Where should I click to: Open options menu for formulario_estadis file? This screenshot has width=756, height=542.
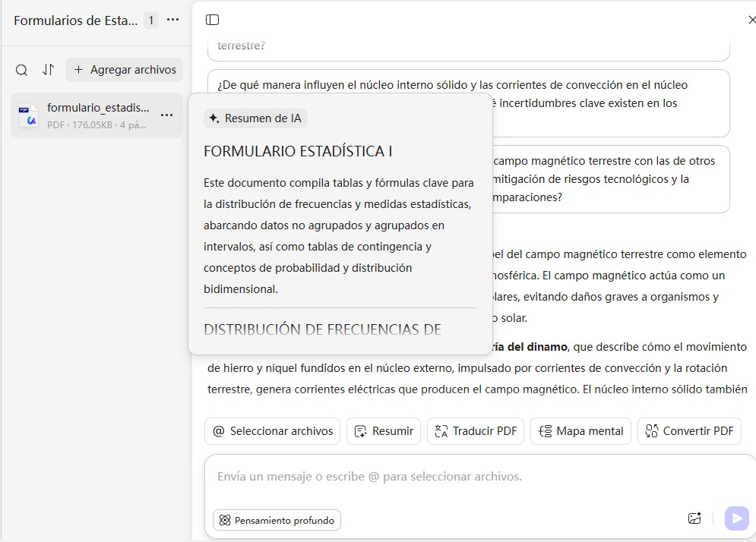pyautogui.click(x=167, y=115)
